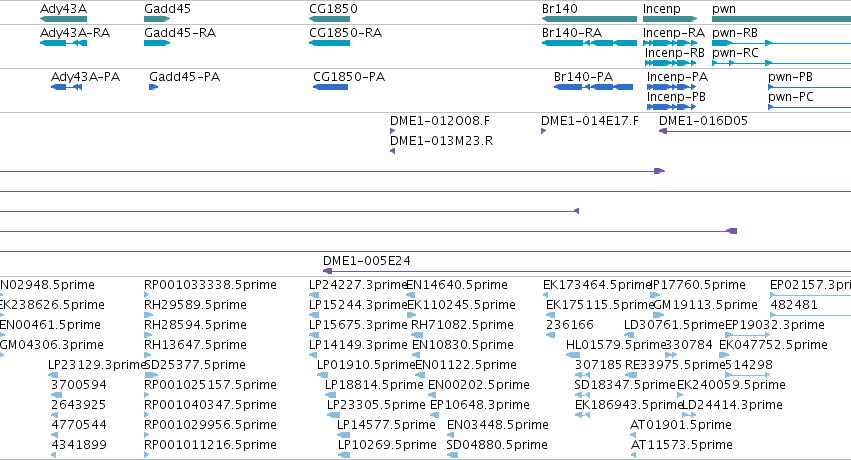Click the Ady43A-RA transcript label

click(75, 33)
